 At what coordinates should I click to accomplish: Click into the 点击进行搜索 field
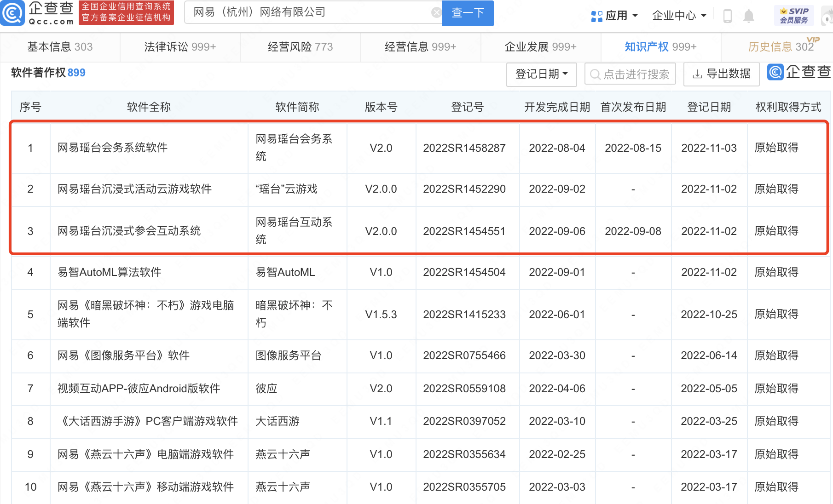click(x=636, y=74)
